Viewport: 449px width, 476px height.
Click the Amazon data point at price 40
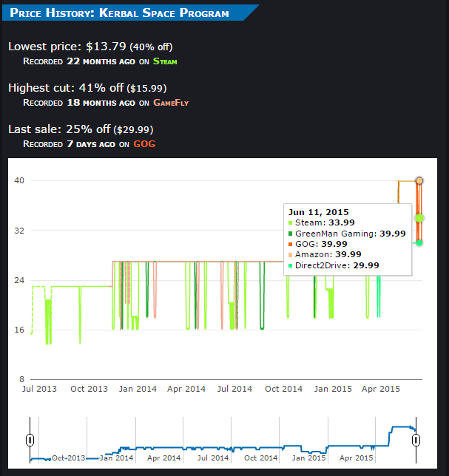click(419, 181)
